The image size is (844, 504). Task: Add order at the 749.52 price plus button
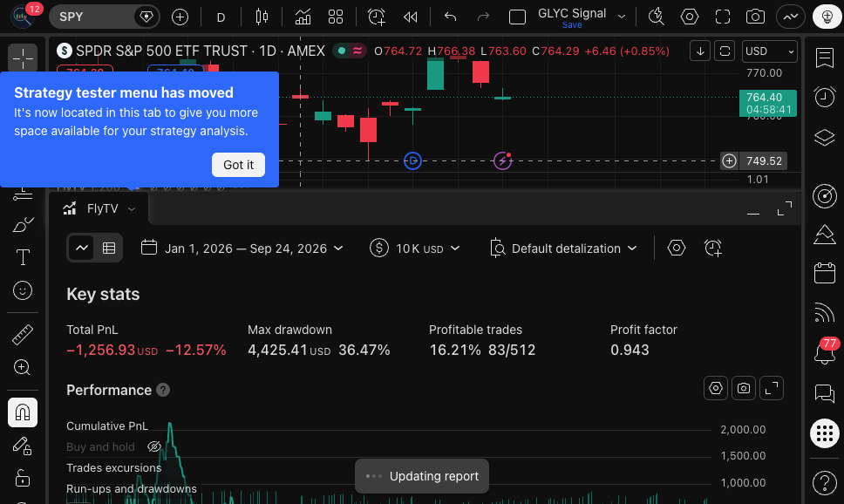[x=730, y=161]
